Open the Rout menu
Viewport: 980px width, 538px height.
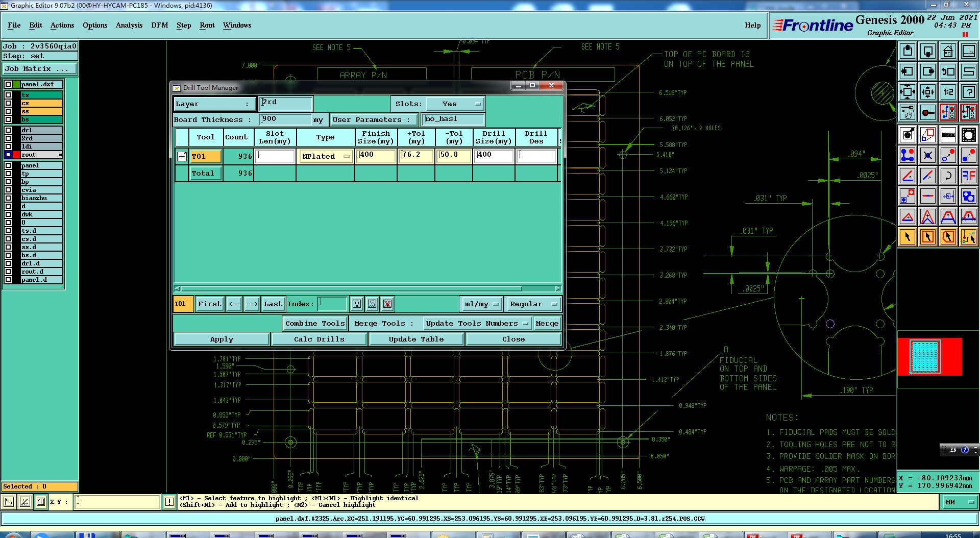207,25
